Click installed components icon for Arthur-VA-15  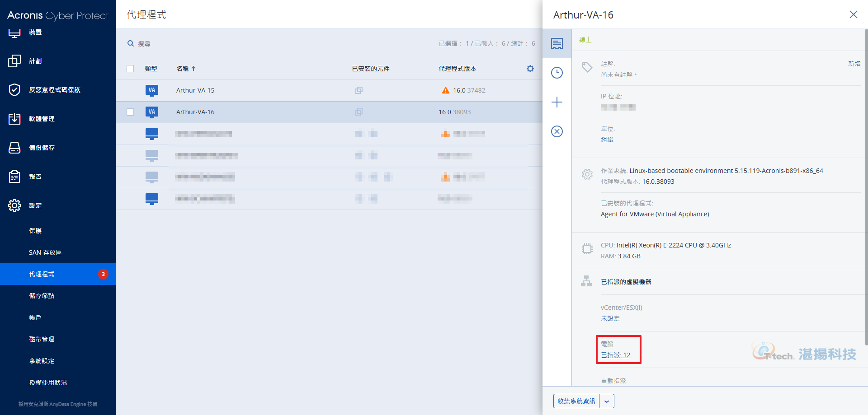pyautogui.click(x=359, y=90)
